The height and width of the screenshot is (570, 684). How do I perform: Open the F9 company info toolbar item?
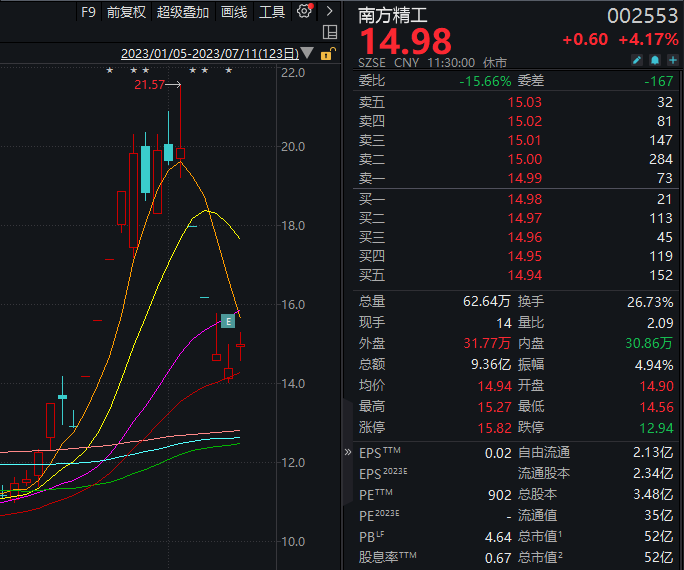pyautogui.click(x=88, y=12)
